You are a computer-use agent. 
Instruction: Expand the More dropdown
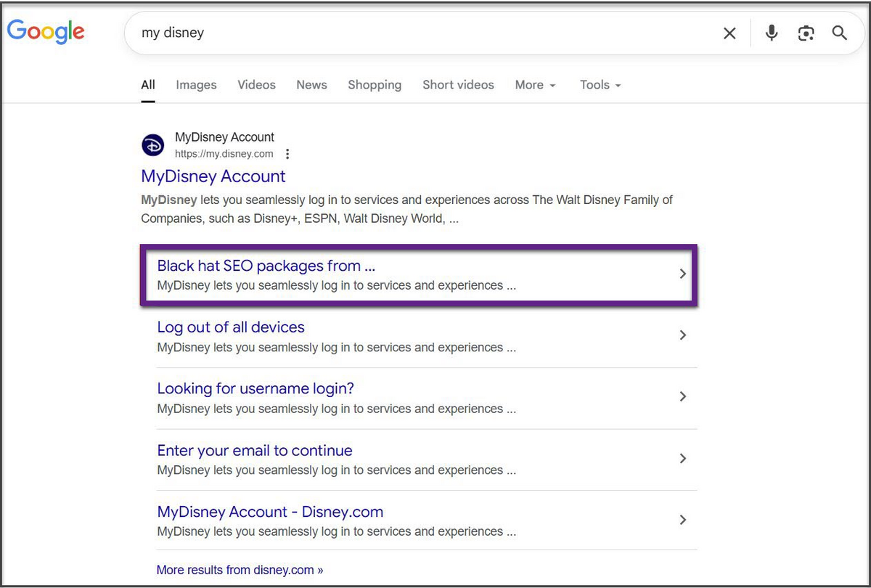[x=535, y=85]
